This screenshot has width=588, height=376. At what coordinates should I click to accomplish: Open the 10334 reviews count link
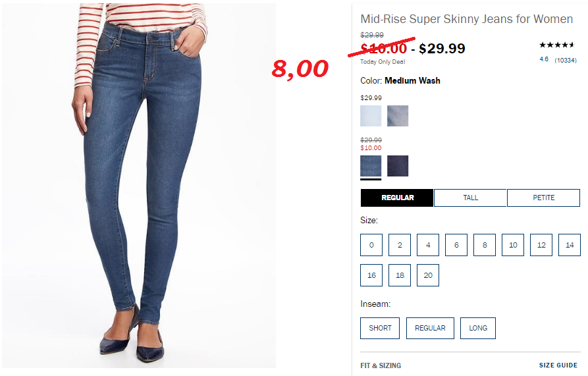(566, 60)
